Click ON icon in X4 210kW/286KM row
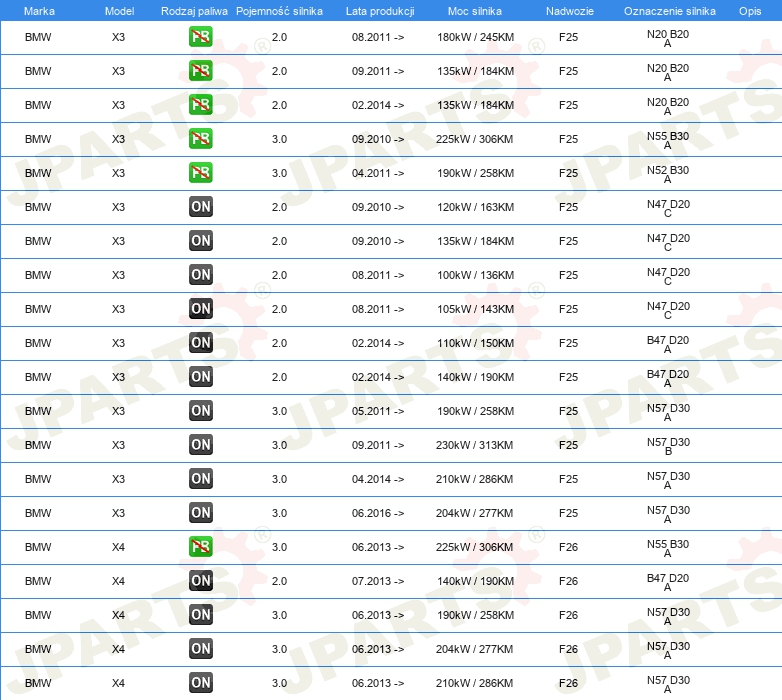This screenshot has width=782, height=700. pos(200,683)
